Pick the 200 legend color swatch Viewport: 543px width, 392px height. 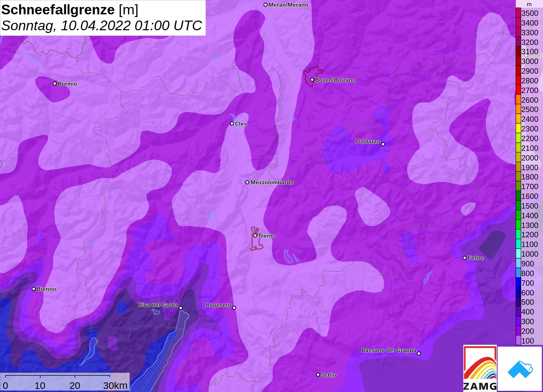pyautogui.click(x=518, y=331)
